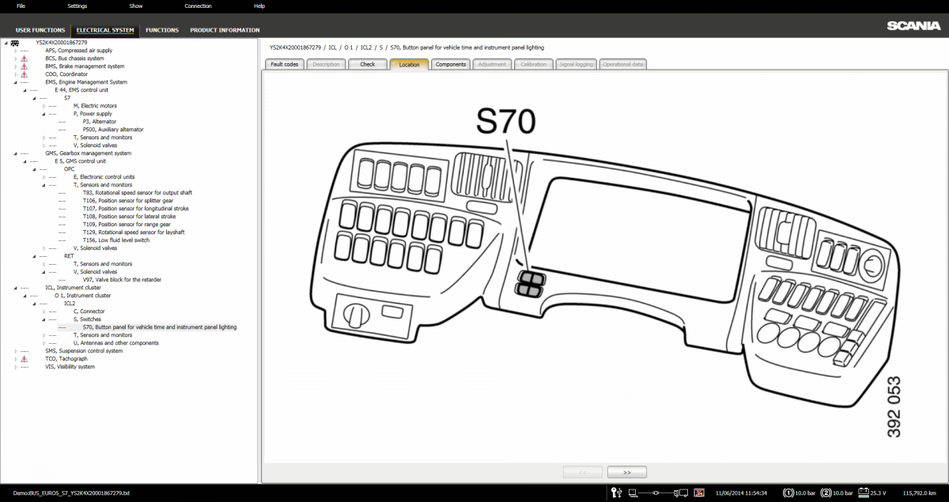Open the Settings menu
This screenshot has width=949, height=502.
pos(77,6)
